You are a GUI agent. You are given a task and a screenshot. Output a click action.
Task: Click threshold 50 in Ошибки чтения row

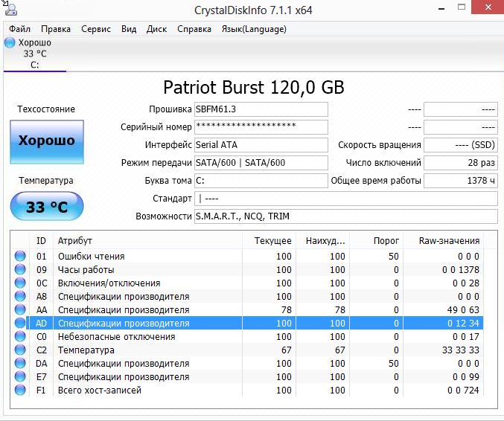(393, 257)
